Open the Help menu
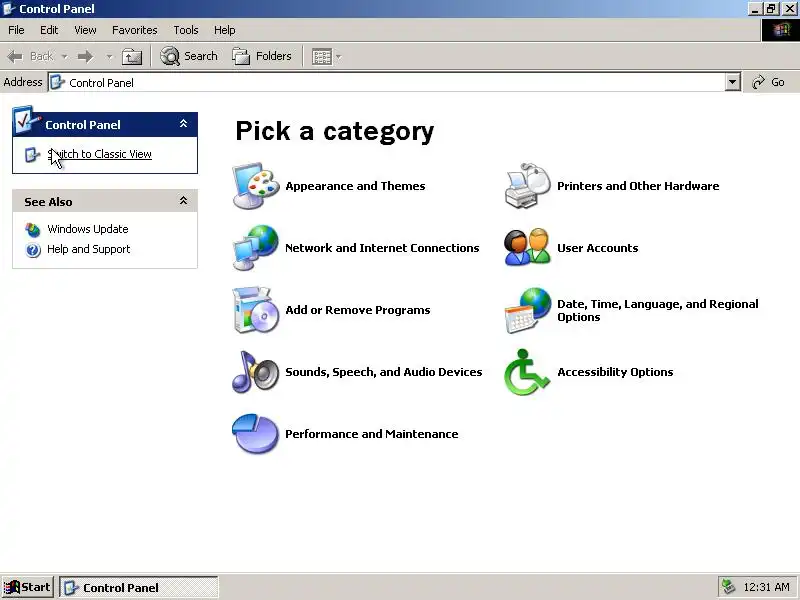 pyautogui.click(x=224, y=30)
